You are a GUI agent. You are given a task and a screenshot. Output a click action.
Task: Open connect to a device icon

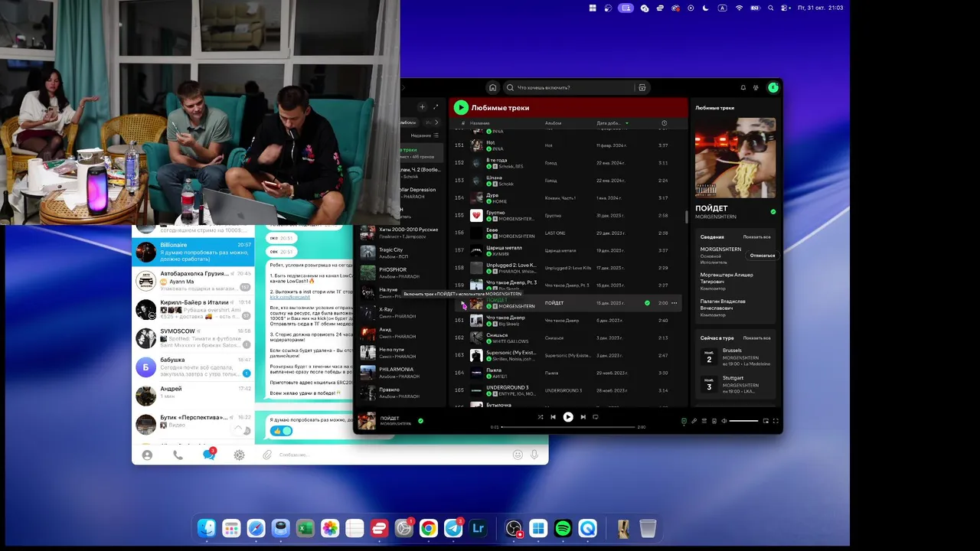pos(714,421)
